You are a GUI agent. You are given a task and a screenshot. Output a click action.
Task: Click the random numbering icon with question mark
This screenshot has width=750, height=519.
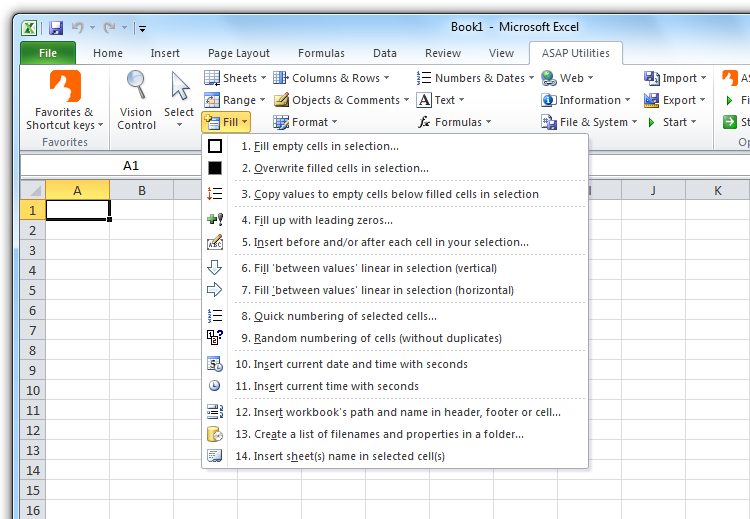[x=215, y=338]
